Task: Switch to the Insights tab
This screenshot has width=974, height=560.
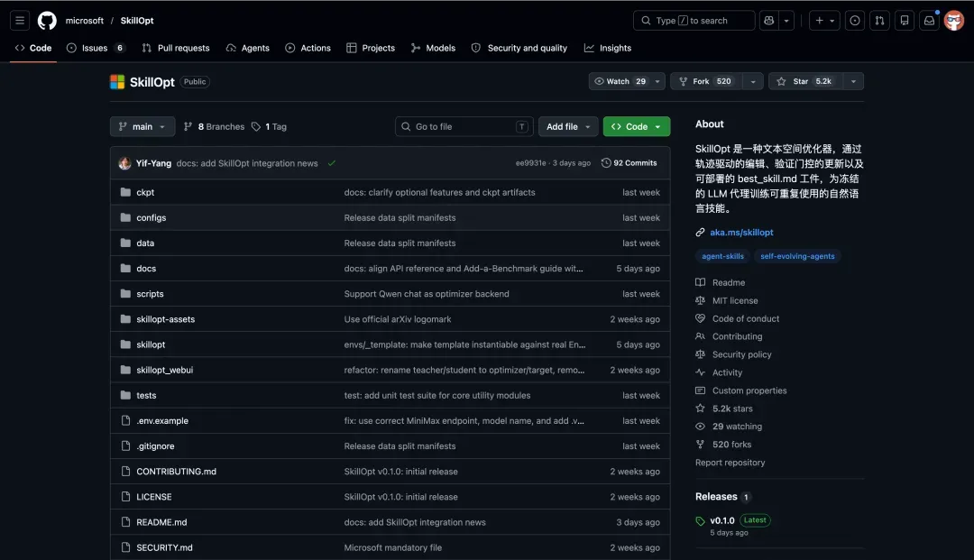Action: pos(608,48)
